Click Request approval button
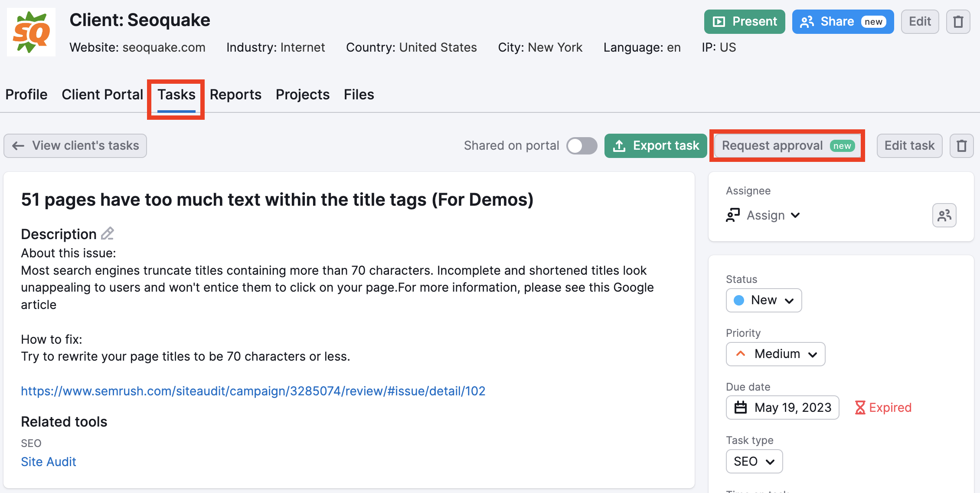 pos(787,146)
